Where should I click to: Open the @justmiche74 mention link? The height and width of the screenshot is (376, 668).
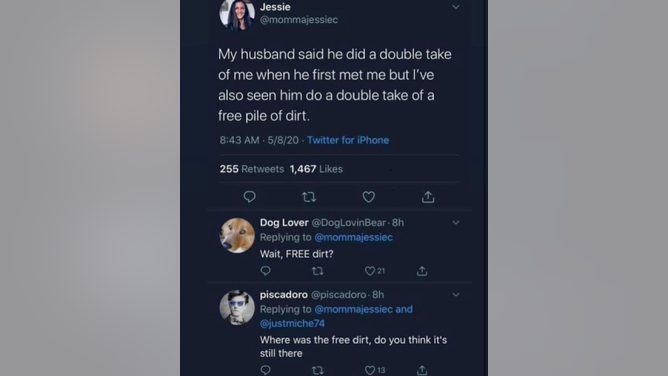(x=292, y=324)
